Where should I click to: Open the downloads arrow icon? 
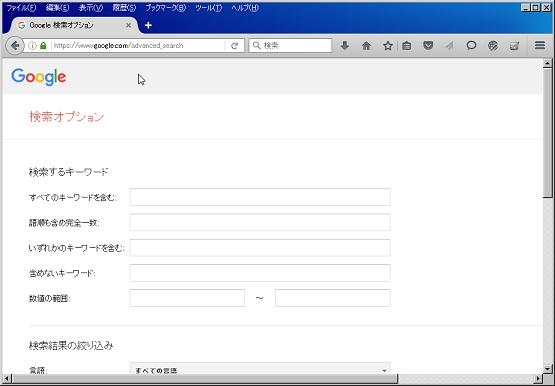(344, 45)
